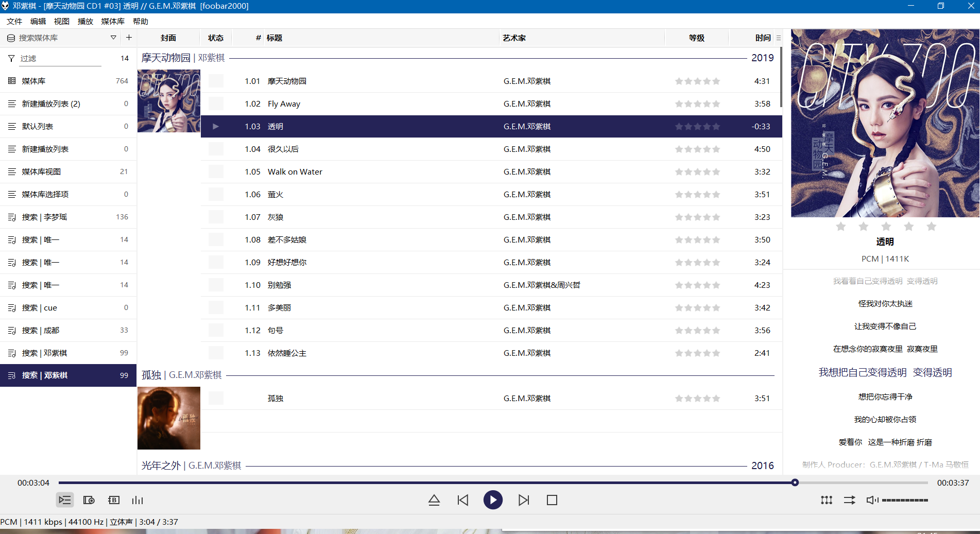Click the state box of track 灰狼
The height and width of the screenshot is (534, 980).
(x=216, y=217)
